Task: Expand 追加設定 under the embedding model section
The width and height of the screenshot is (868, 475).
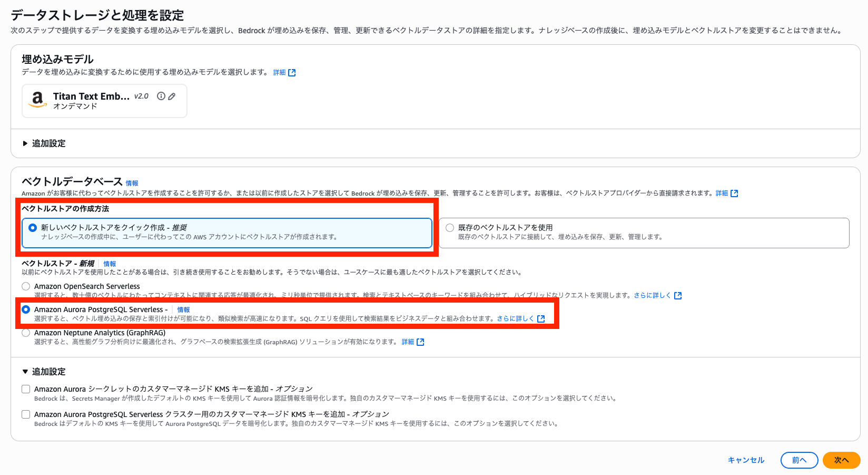Action: tap(44, 143)
